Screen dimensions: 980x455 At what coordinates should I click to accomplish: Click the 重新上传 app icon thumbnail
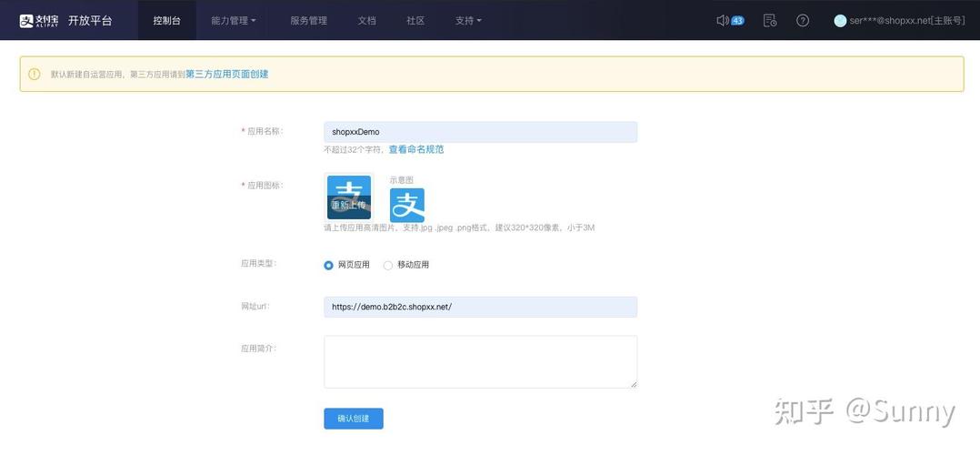[349, 197]
